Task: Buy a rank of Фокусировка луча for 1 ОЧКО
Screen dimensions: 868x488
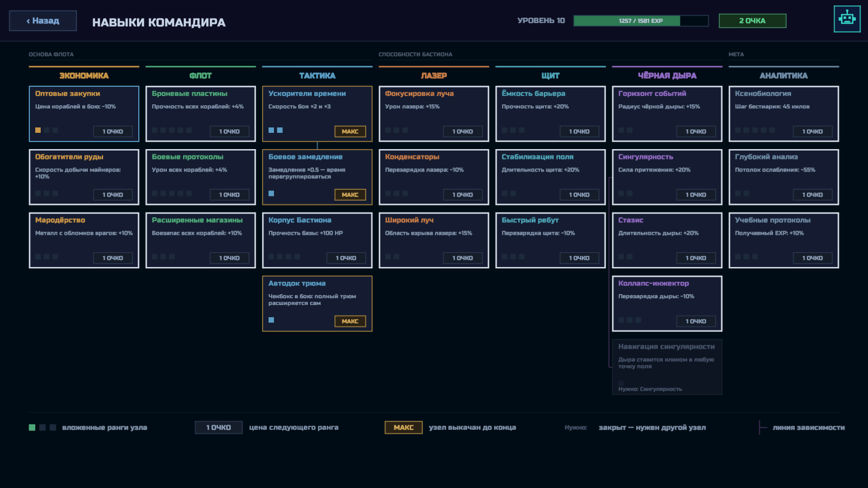Action: [462, 131]
